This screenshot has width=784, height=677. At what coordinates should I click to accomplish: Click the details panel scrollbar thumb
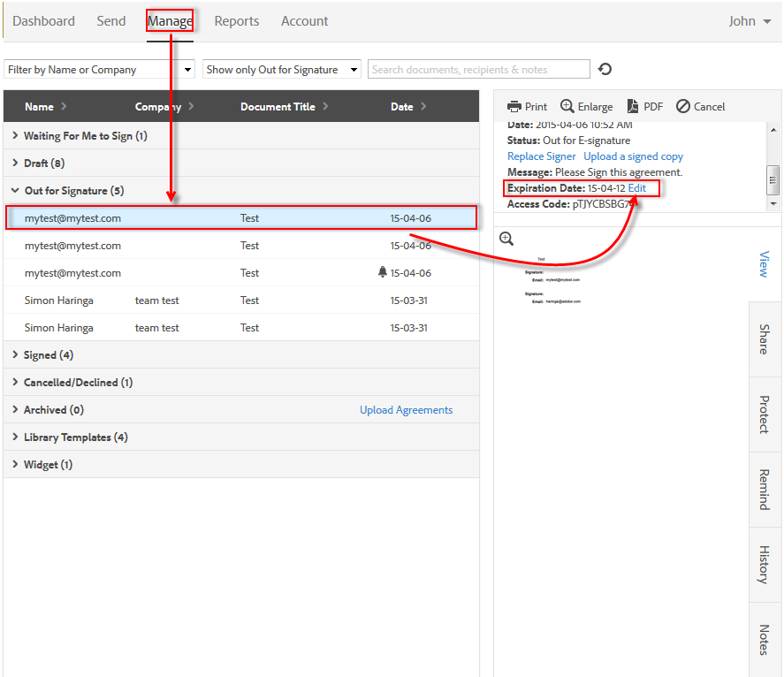pos(773,179)
